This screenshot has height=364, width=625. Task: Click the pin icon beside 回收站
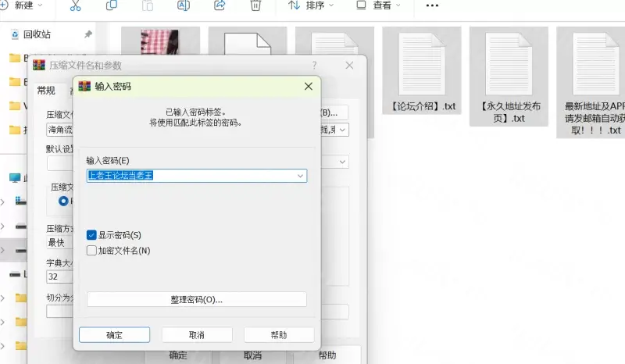pyautogui.click(x=88, y=34)
